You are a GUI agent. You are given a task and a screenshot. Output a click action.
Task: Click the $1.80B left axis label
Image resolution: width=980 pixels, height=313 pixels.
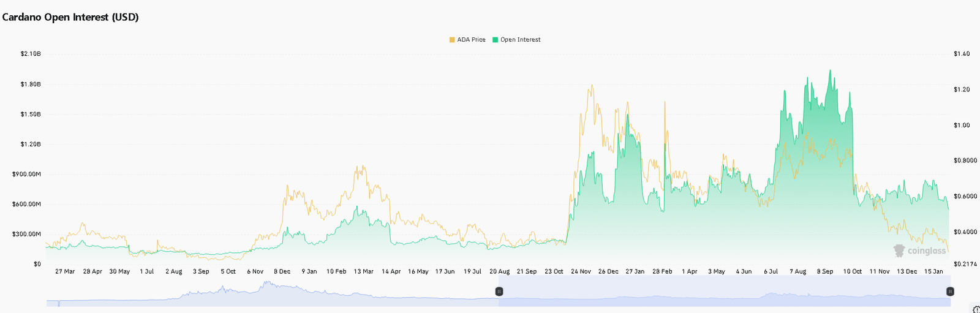point(30,85)
